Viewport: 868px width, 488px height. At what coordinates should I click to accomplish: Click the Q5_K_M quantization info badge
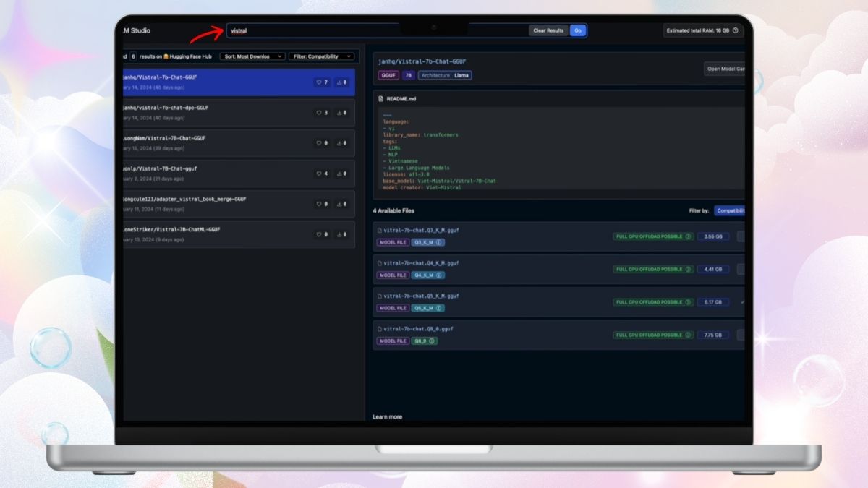click(x=428, y=308)
